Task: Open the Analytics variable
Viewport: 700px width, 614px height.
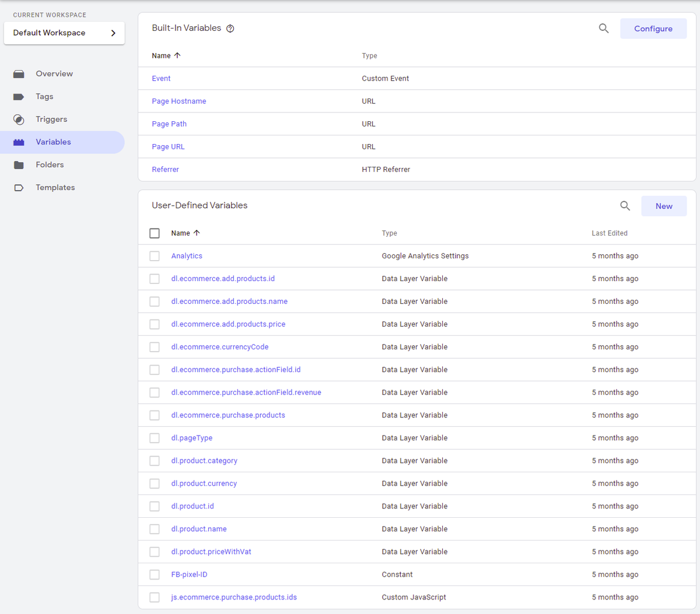Action: click(x=187, y=256)
